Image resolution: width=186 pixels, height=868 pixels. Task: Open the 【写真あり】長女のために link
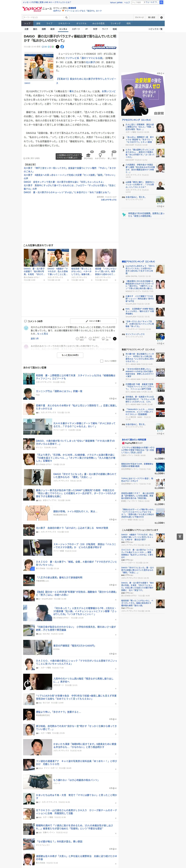coord(86,81)
